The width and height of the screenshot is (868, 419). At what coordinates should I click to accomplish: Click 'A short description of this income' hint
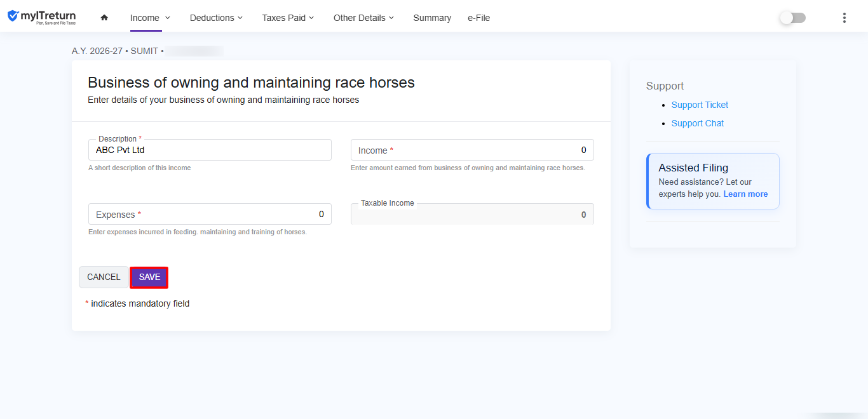139,168
